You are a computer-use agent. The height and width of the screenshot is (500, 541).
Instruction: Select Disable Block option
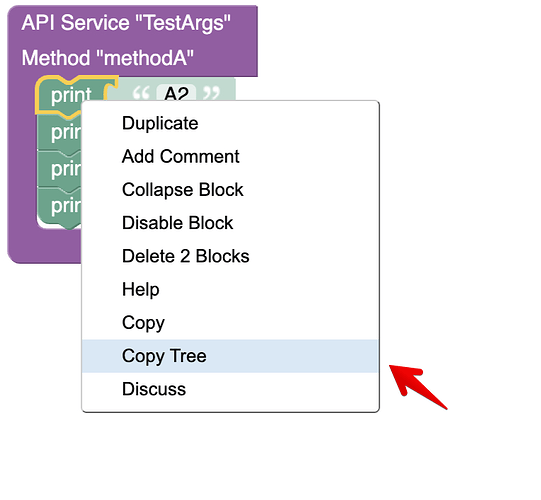click(230, 223)
